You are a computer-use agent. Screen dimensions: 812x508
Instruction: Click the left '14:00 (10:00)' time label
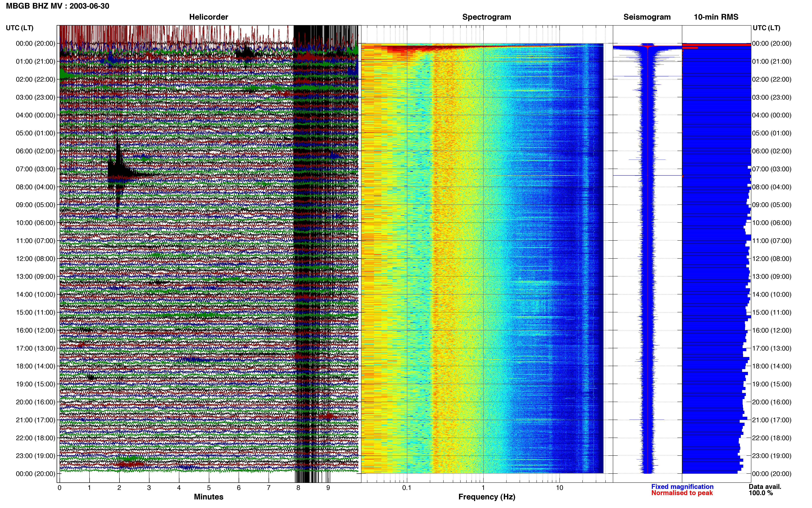[x=36, y=294]
